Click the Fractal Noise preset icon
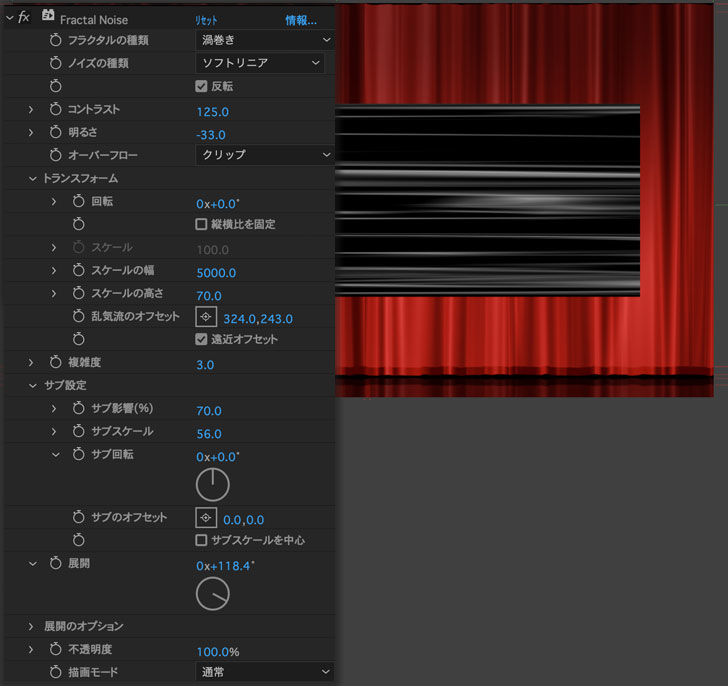This screenshot has width=728, height=686. [47, 17]
